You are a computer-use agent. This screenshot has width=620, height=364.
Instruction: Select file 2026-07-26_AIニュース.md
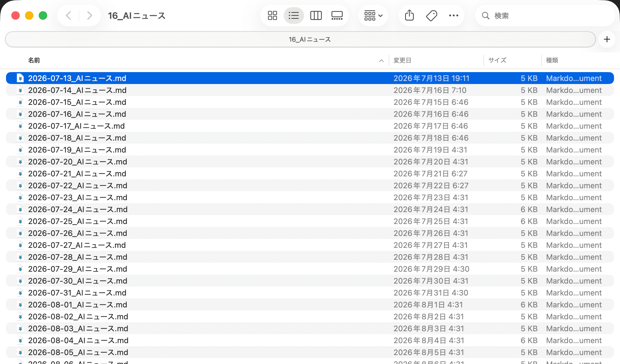310,233
